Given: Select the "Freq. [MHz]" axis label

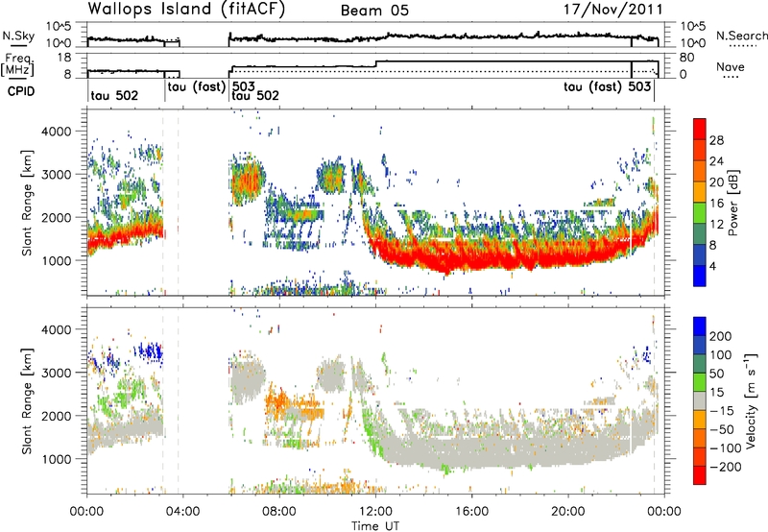Looking at the screenshot, I should [x=18, y=64].
